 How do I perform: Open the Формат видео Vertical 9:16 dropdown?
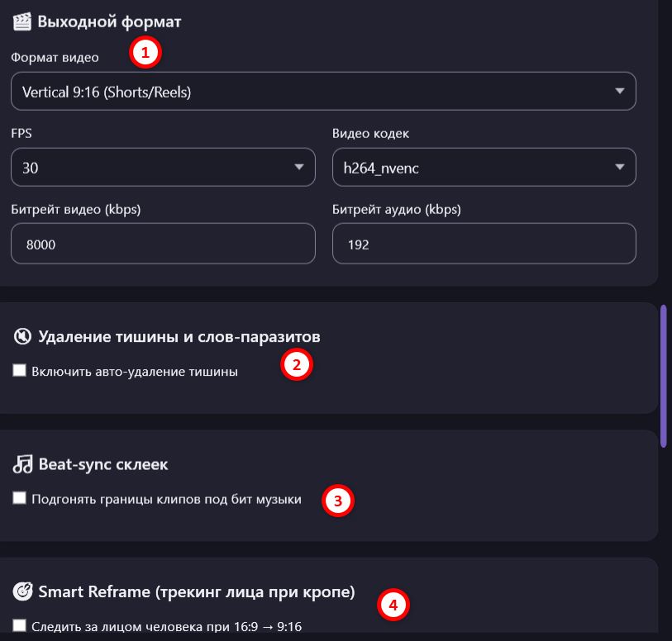click(323, 91)
